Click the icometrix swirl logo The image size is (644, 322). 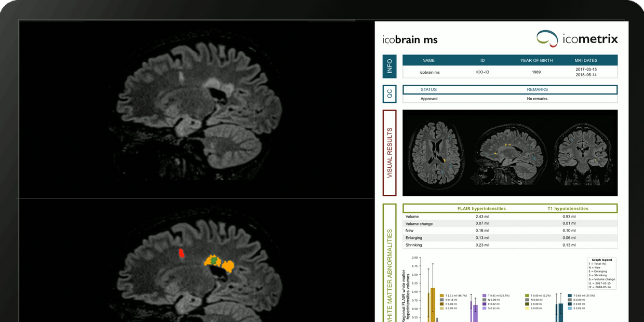(547, 38)
